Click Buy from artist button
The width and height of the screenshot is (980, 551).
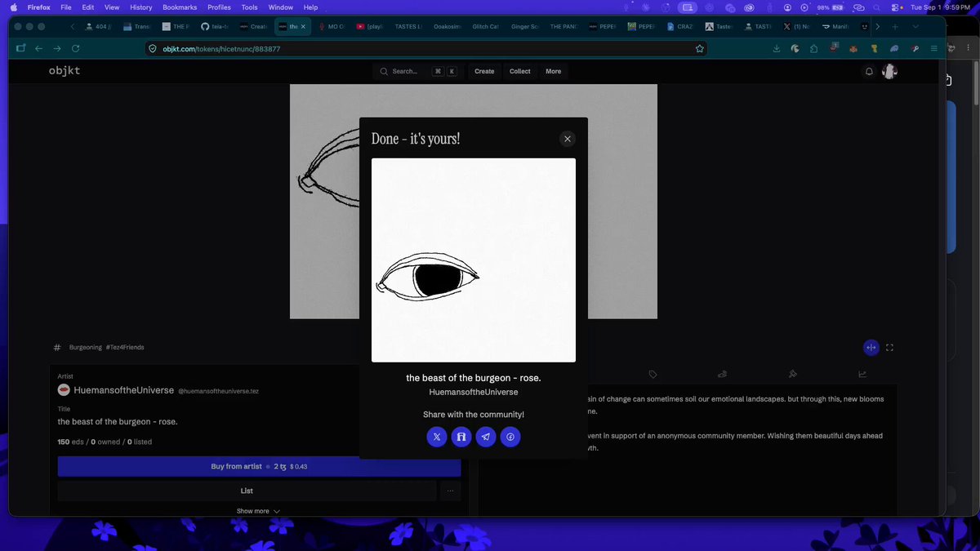click(x=259, y=466)
